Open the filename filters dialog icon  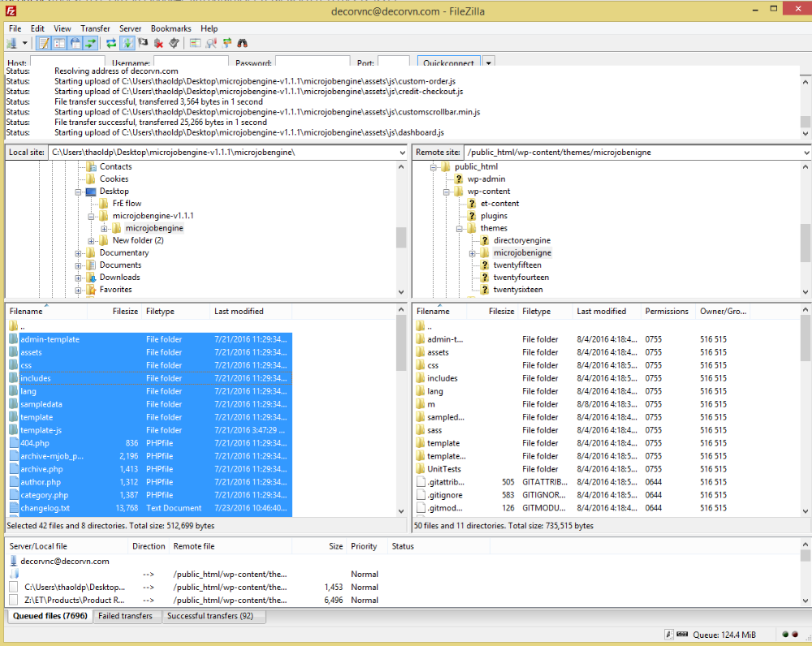pos(196,43)
